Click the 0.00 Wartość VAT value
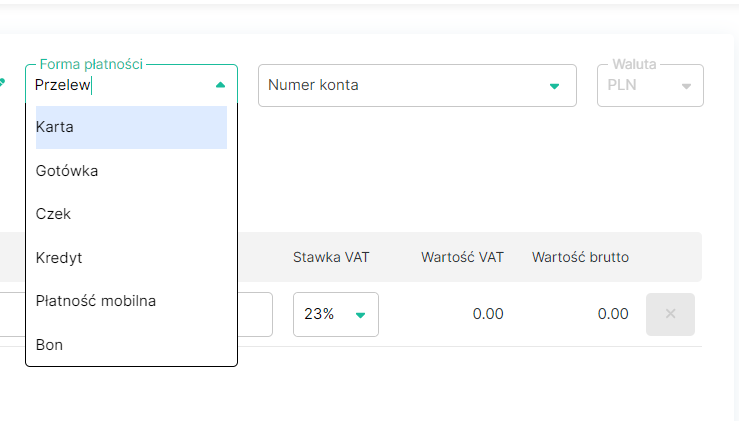The width and height of the screenshot is (739, 421). tap(488, 314)
